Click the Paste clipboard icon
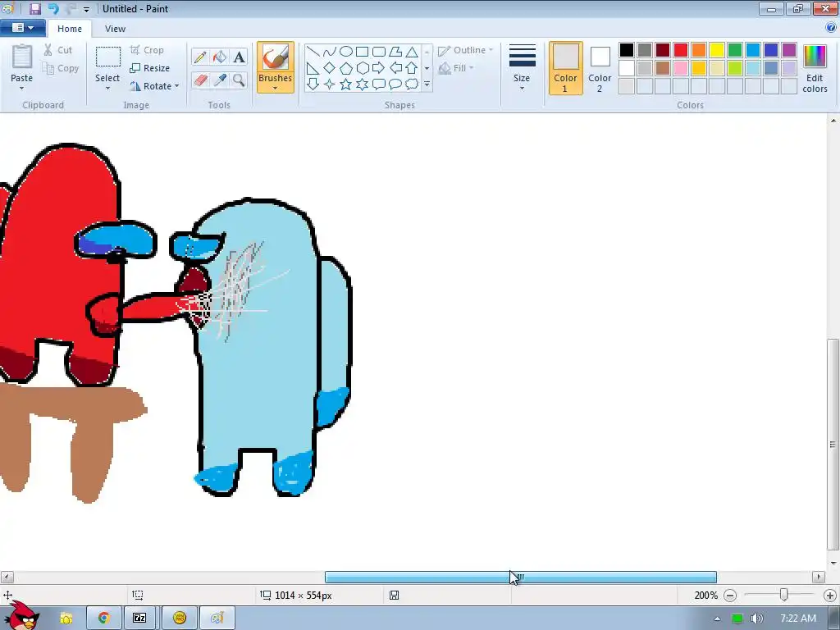The height and width of the screenshot is (630, 840). coord(22,57)
